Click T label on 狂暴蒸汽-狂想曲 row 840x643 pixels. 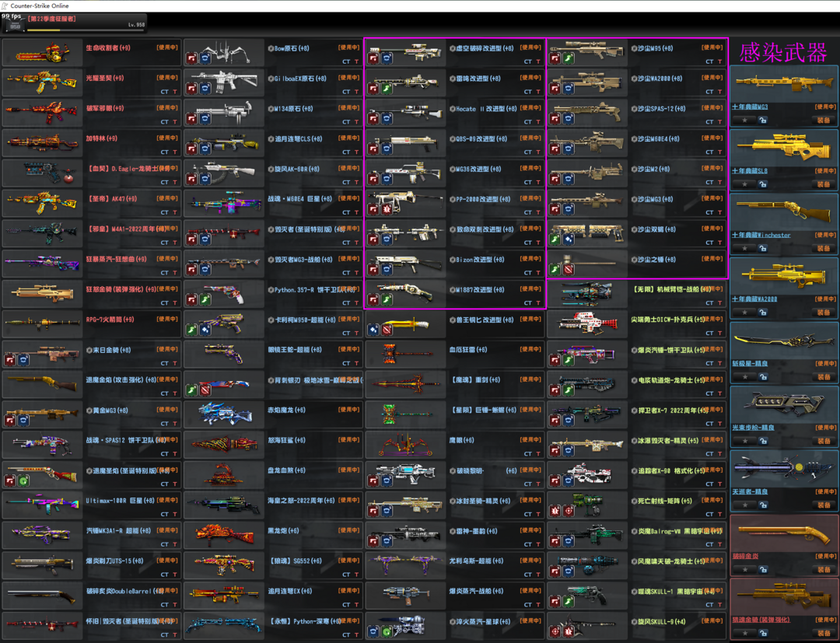(x=175, y=273)
